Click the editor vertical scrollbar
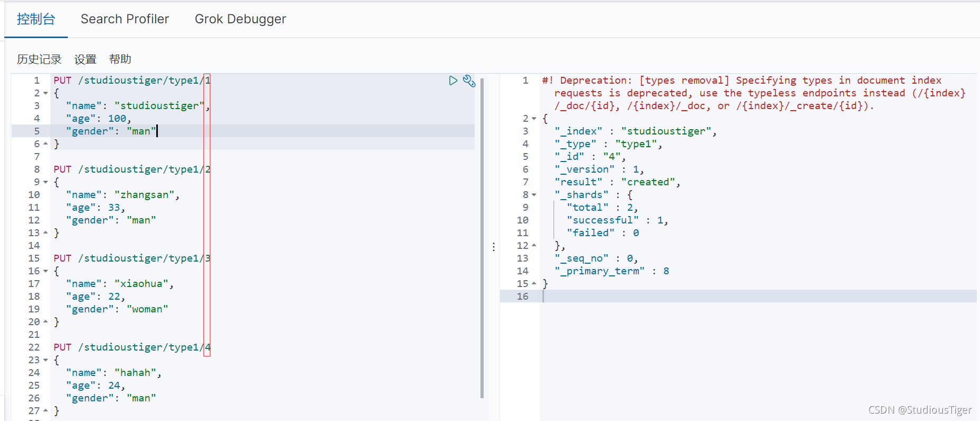 tap(482, 238)
